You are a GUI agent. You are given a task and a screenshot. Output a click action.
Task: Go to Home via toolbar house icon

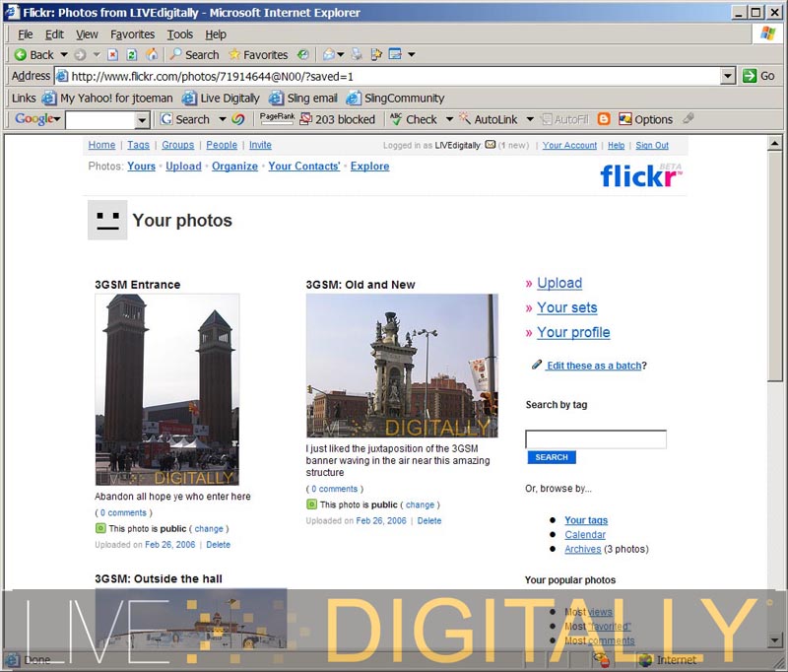pyautogui.click(x=151, y=55)
